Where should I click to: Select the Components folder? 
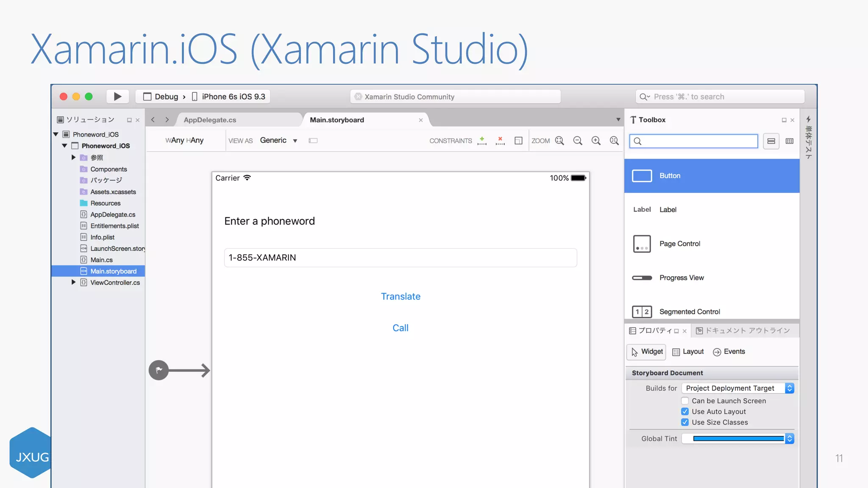point(108,169)
